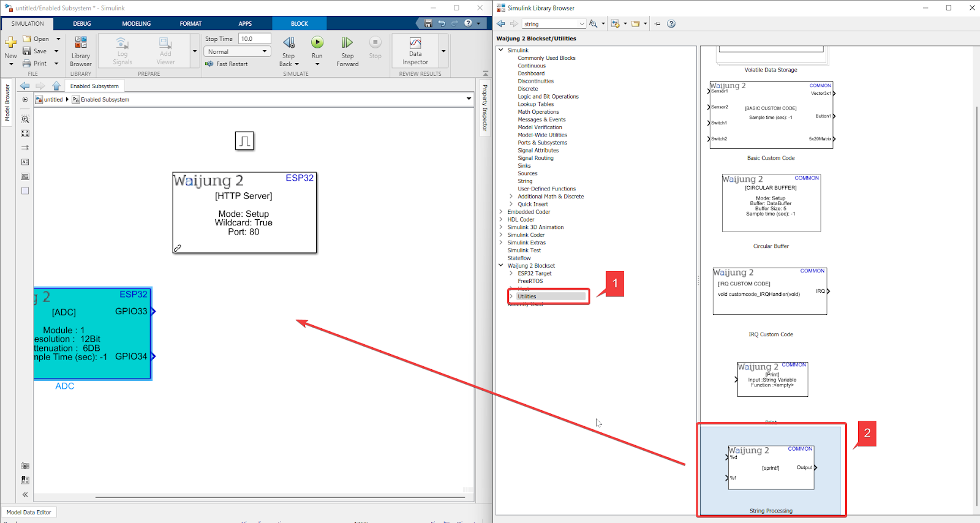
Task: Open the Print dropdown arrow
Action: click(56, 63)
